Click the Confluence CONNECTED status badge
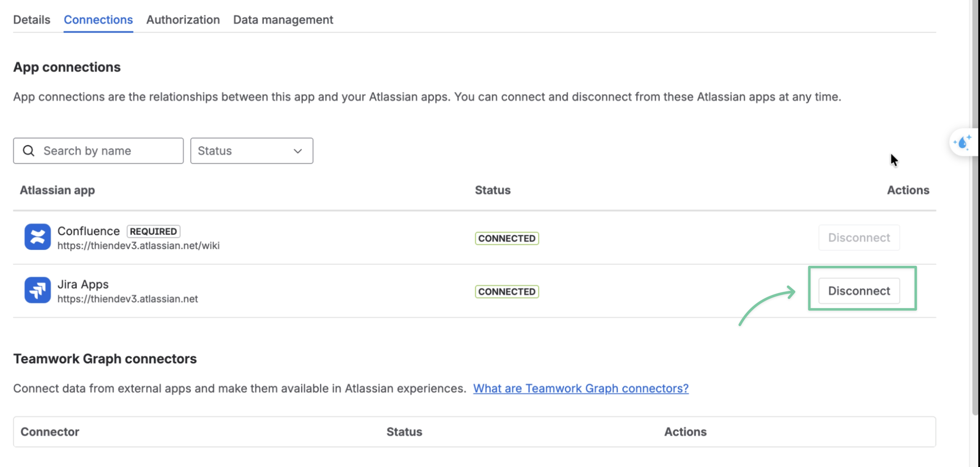980x467 pixels. [507, 238]
